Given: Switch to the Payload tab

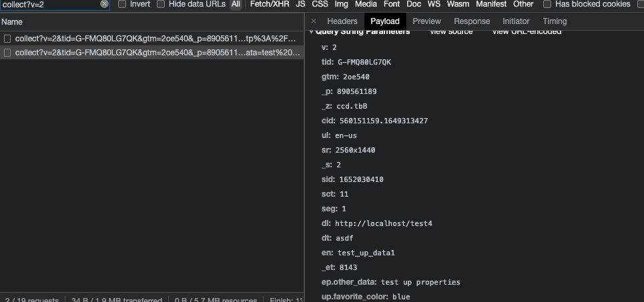Looking at the screenshot, I should pyautogui.click(x=385, y=21).
